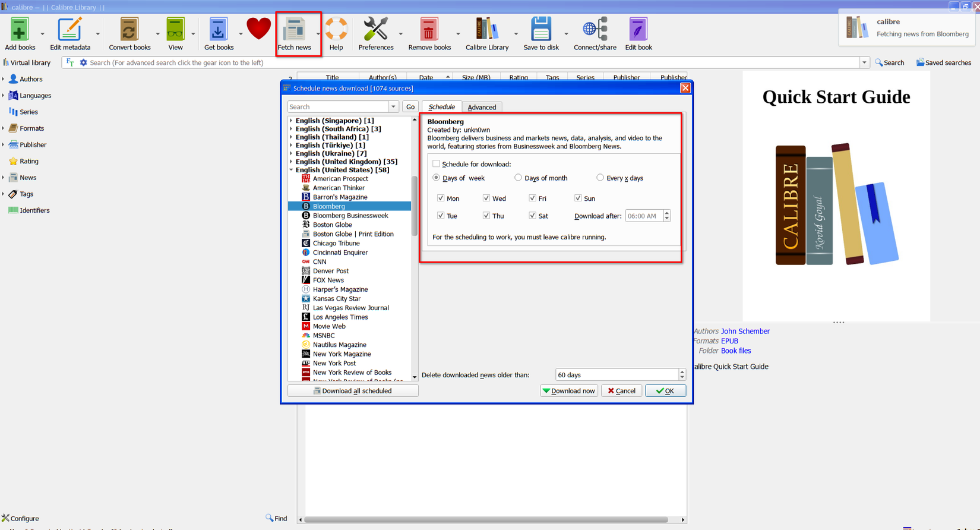Expand English (Singapore) [1] group
The height and width of the screenshot is (530, 980).
pos(292,121)
